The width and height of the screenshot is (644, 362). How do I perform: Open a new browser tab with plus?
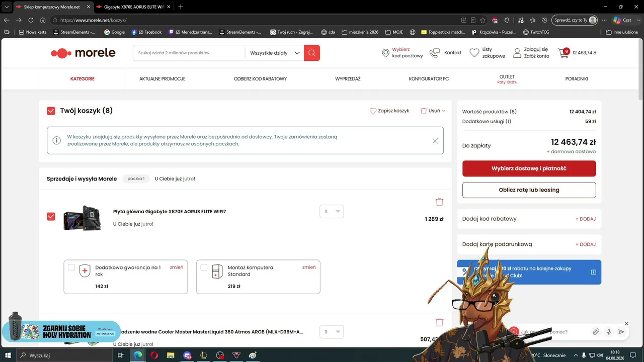coord(181,7)
